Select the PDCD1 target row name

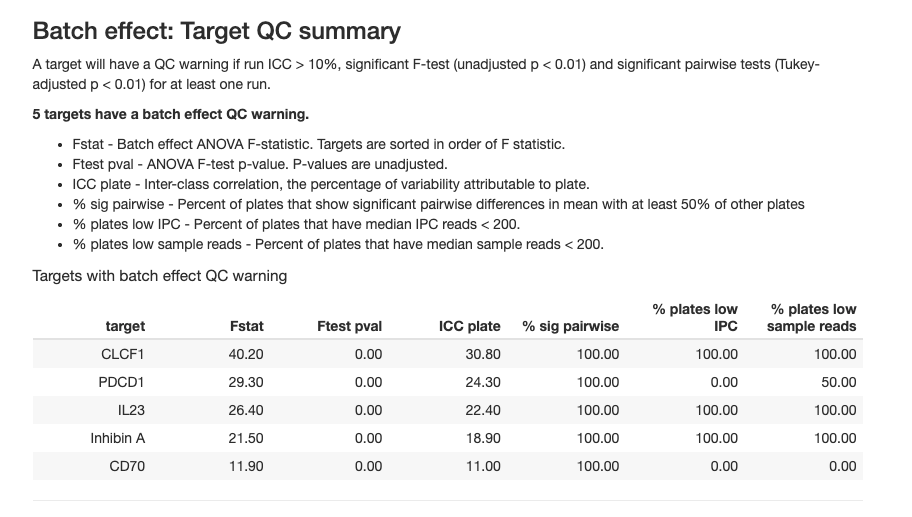(123, 382)
